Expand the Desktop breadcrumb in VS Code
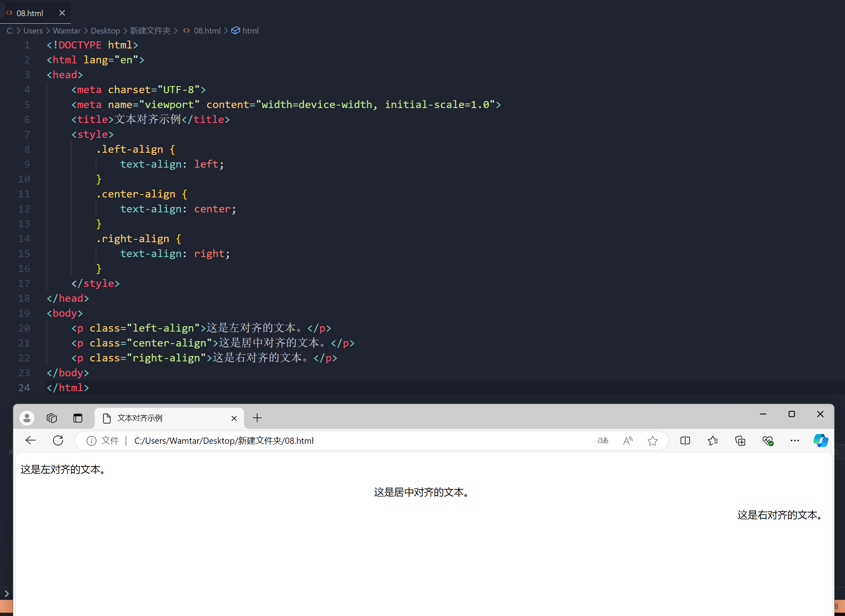The height and width of the screenshot is (616, 845). [x=105, y=31]
